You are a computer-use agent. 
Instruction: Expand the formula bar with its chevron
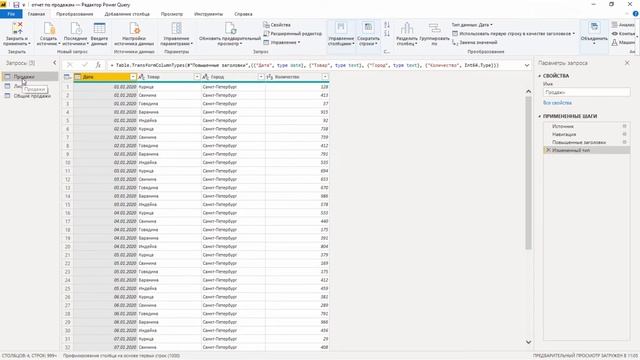pyautogui.click(x=527, y=65)
